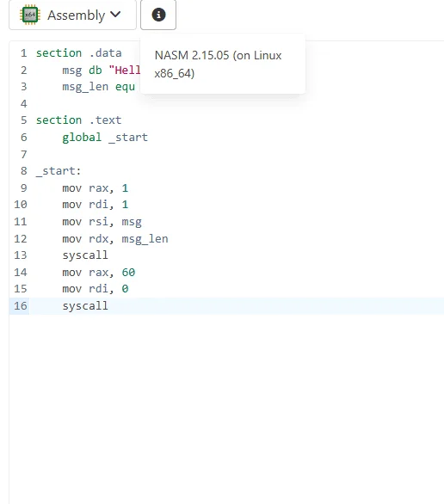Click line number 16 in gutter

click(x=21, y=305)
